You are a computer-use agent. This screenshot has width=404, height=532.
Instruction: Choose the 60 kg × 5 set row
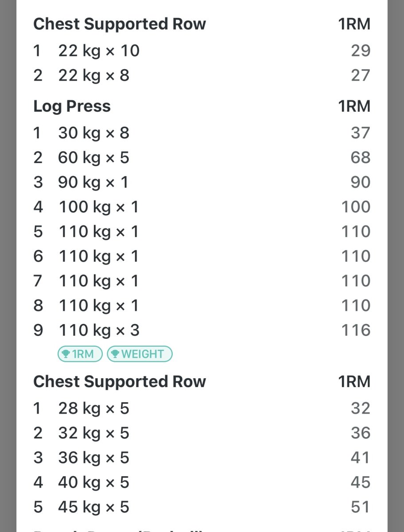[93, 158]
